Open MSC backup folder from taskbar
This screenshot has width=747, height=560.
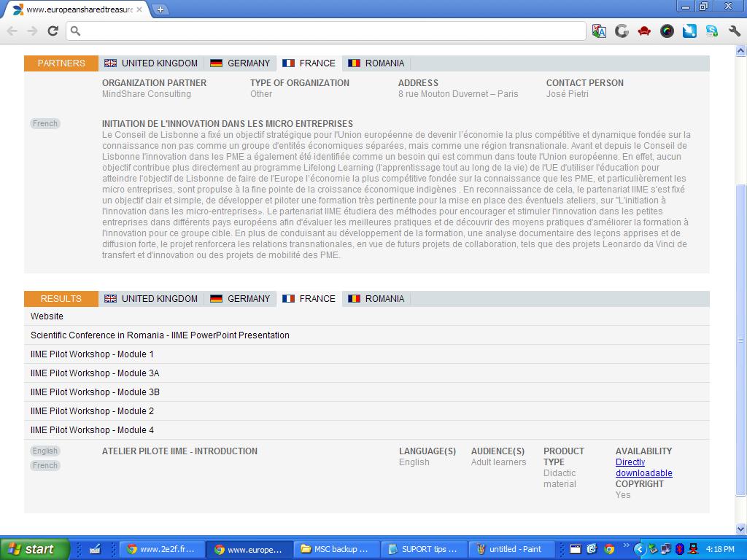tap(336, 549)
